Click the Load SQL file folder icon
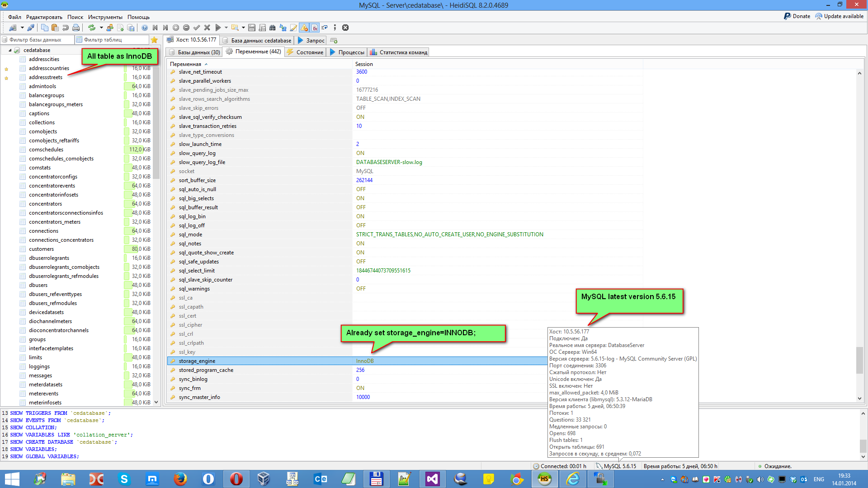The height and width of the screenshot is (488, 868). [235, 28]
